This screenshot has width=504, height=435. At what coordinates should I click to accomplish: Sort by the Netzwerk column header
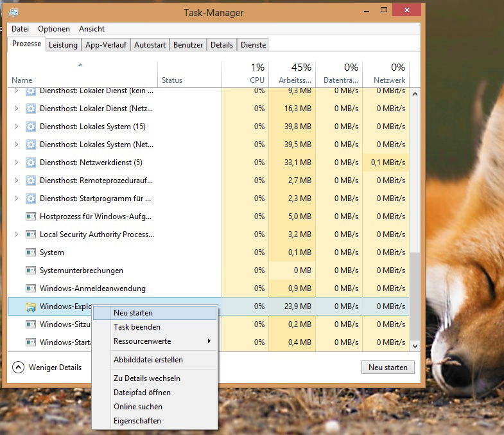[x=386, y=74]
